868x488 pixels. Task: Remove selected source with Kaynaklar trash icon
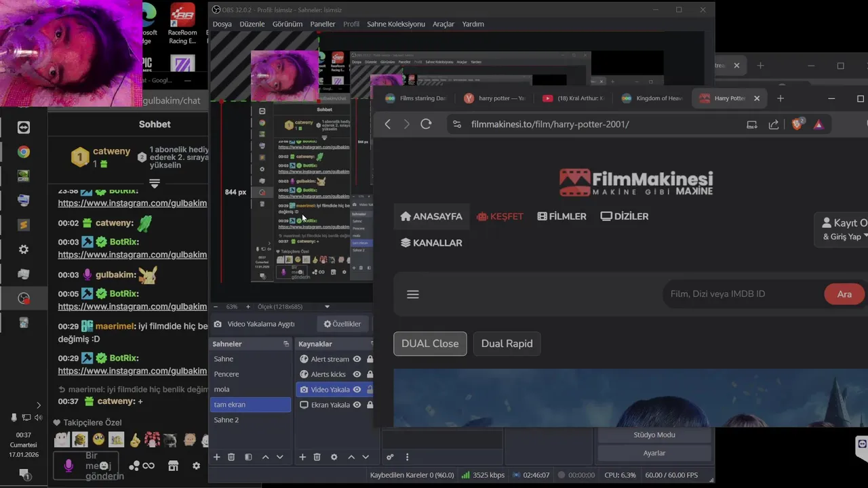(317, 457)
